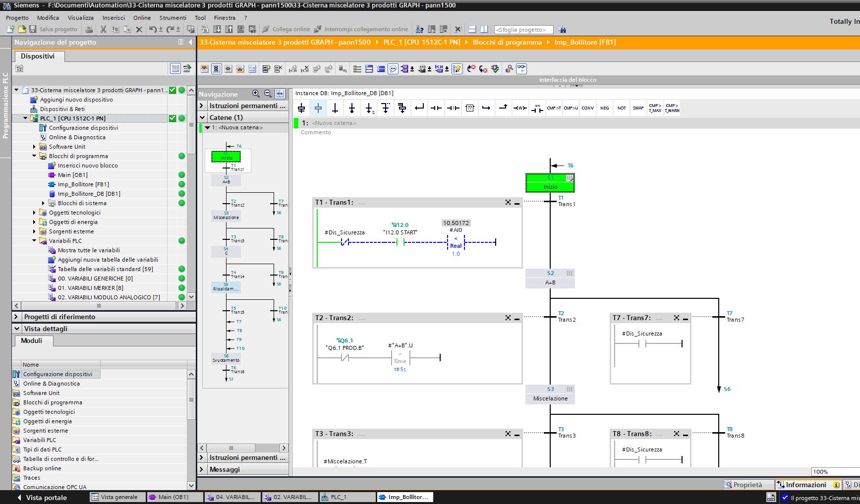Image resolution: width=860 pixels, height=504 pixels.
Task: Click the Sfoglia progetto search field
Action: (x=523, y=29)
